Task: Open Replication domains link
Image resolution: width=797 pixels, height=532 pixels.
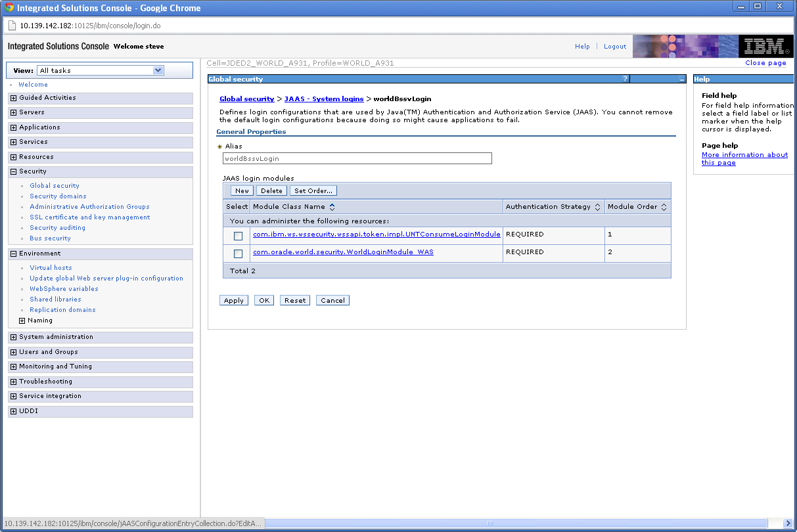Action: pos(62,310)
